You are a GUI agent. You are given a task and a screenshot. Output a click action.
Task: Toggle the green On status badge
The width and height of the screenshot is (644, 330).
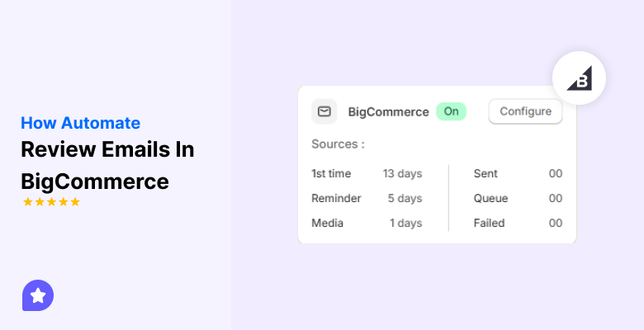(x=451, y=111)
